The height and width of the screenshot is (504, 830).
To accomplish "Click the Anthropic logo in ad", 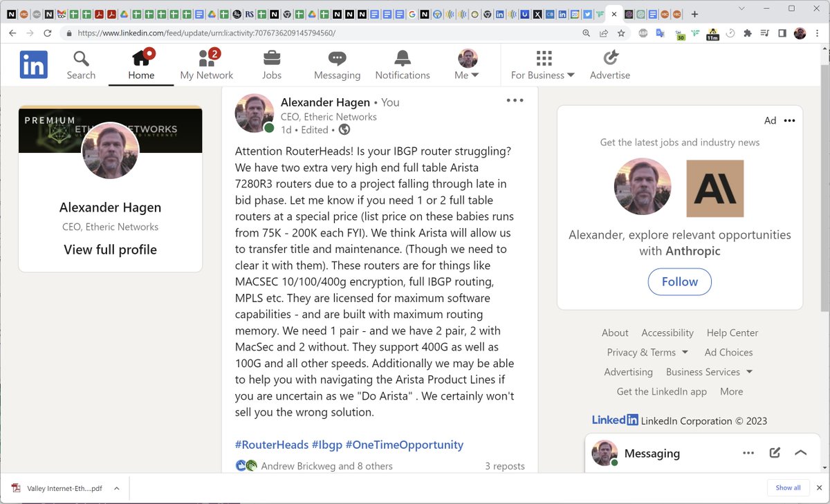I will click(715, 189).
